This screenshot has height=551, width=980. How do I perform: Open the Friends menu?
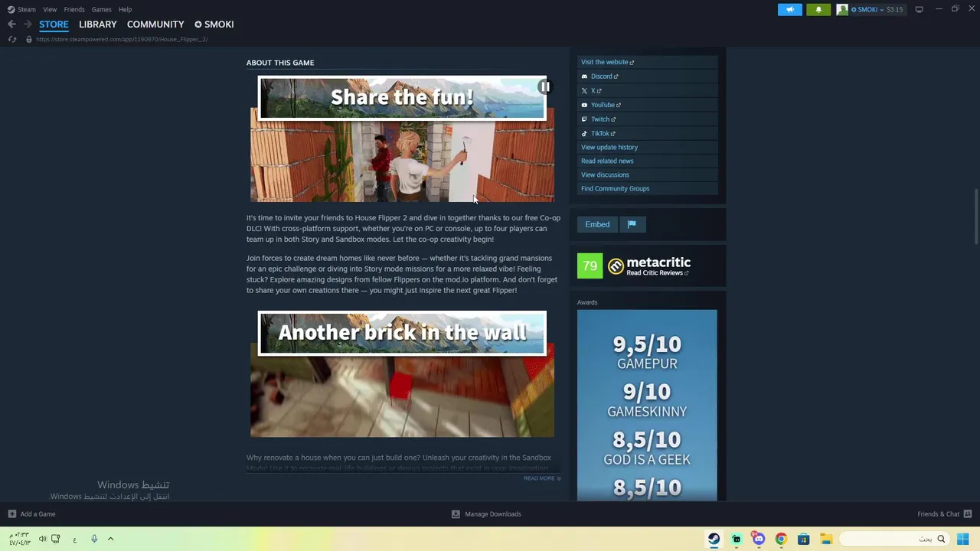point(74,9)
